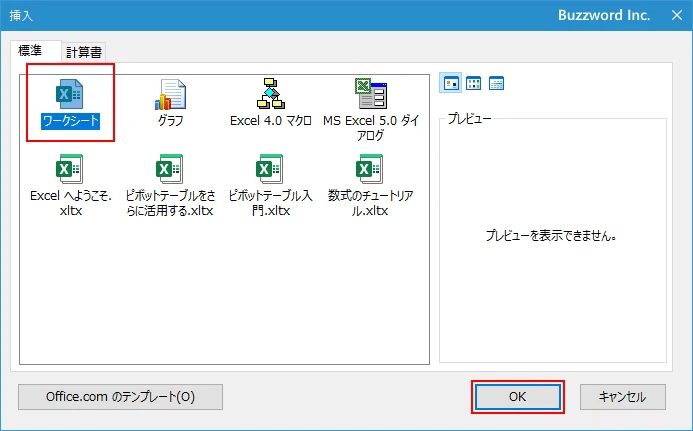Screen dimensions: 693x431
Task: Select the Excel へようこそ.xltx template icon
Action: [x=69, y=169]
